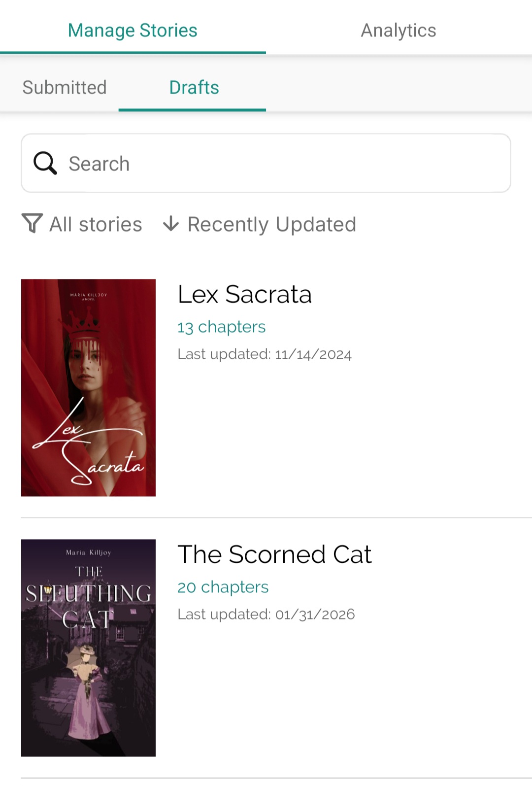This screenshot has height=786, width=532.
Task: Select the Drafts tab
Action: tap(194, 87)
